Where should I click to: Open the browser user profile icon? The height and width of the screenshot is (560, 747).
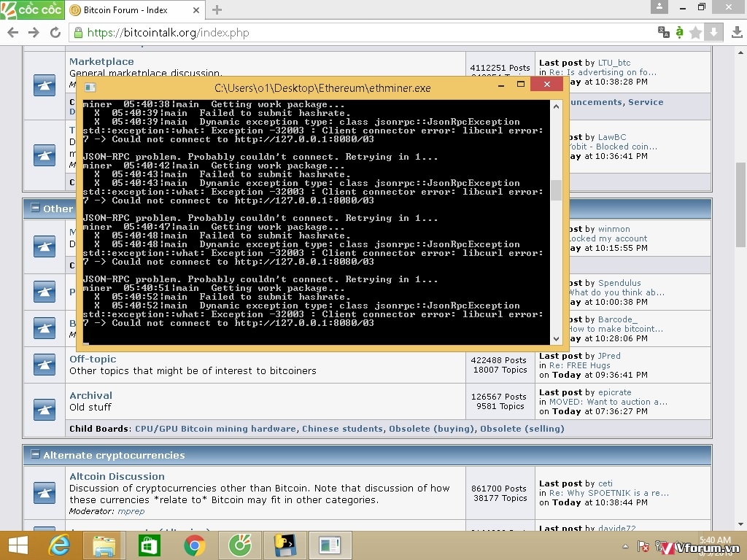pyautogui.click(x=659, y=7)
